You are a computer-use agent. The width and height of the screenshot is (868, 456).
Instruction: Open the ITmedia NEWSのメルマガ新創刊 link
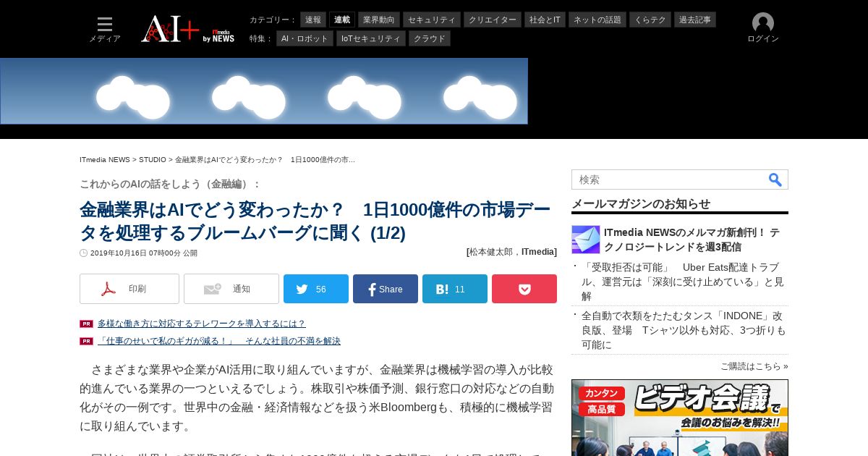(692, 240)
